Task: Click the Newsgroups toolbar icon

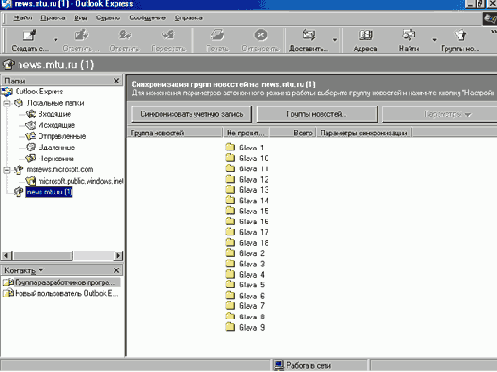Action: tap(460, 35)
